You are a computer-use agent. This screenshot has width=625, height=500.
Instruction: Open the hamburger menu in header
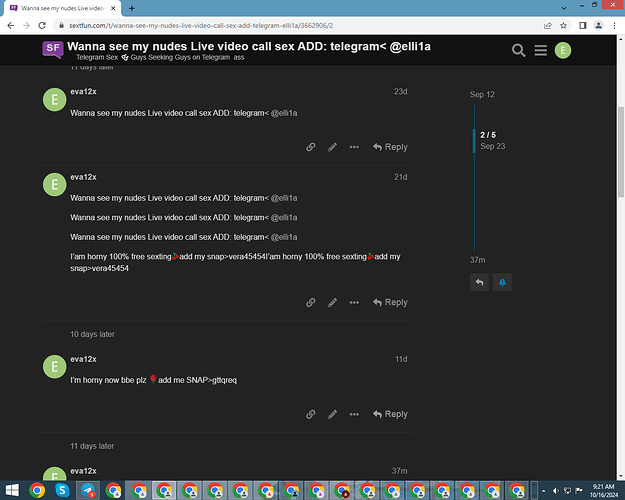[540, 51]
